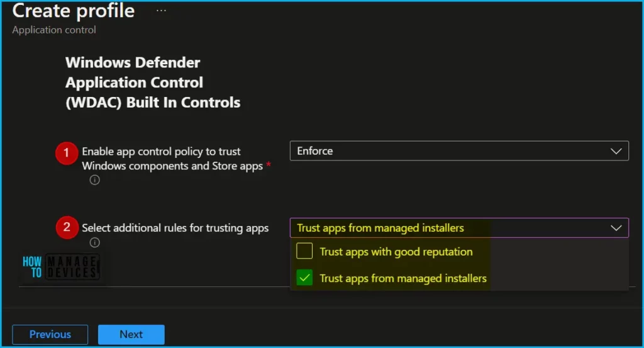Select the 'Application control' subtitle text
This screenshot has height=348, width=644.
click(54, 30)
